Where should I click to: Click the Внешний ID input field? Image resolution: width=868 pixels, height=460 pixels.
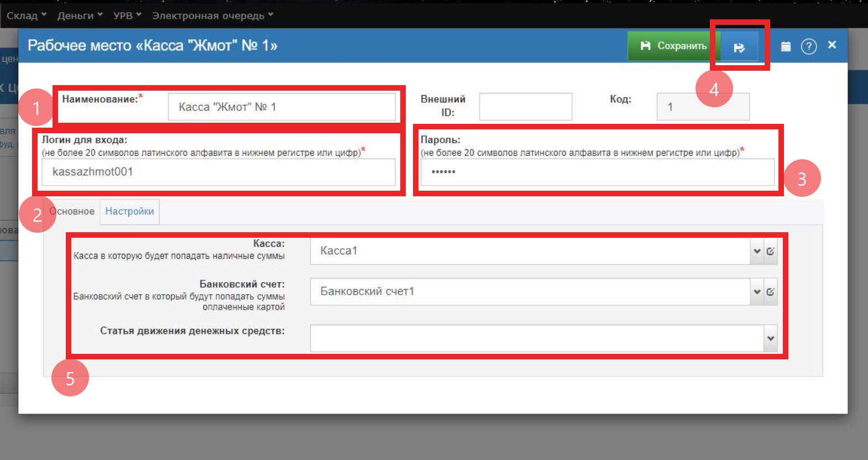[x=525, y=107]
